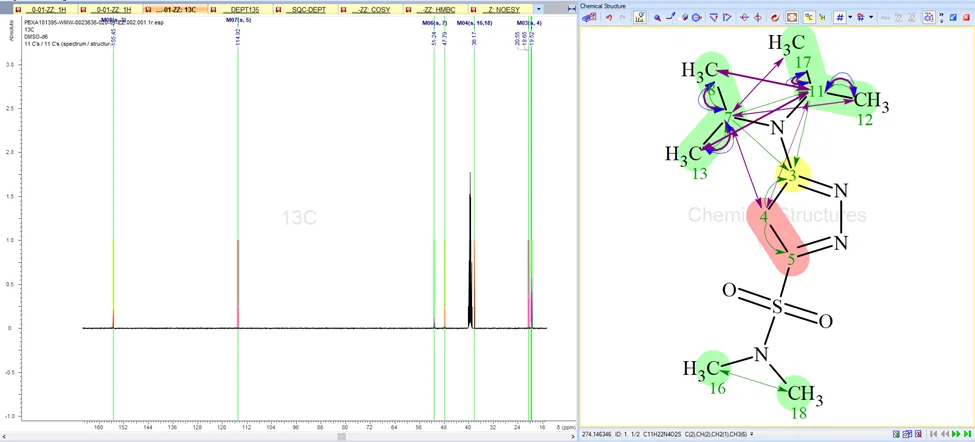Toggle the fit structure to window button
Viewport: 975px width, 442px height.
(x=792, y=17)
